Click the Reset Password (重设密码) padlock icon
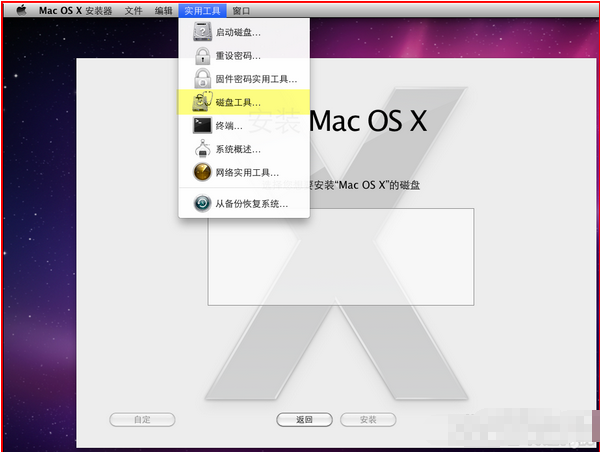 (202, 55)
